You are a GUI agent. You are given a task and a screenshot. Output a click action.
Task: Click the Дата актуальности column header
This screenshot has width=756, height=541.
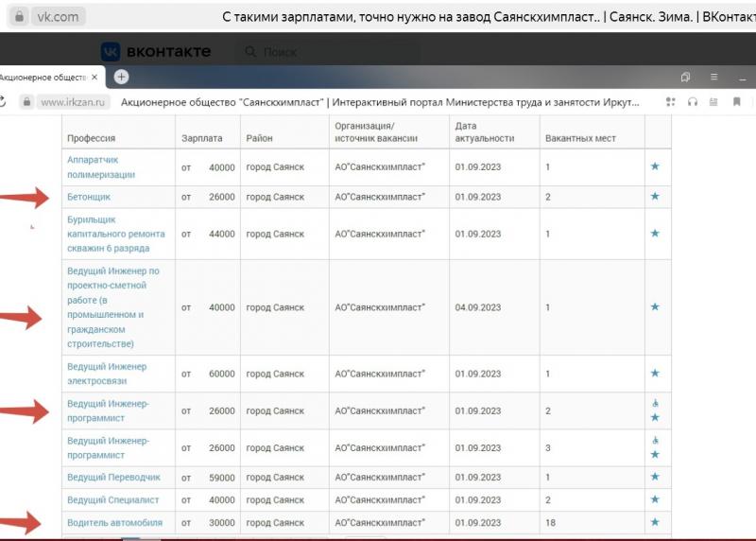485,131
